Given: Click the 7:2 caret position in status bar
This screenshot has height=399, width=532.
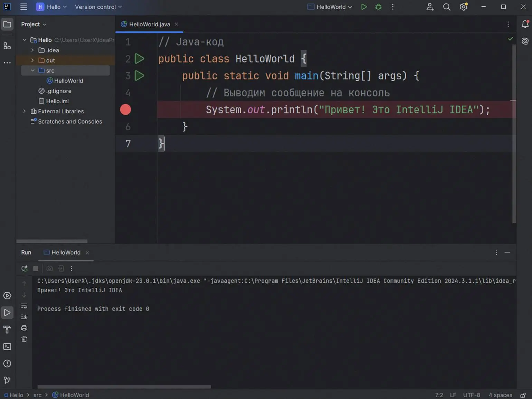Looking at the screenshot, I should pyautogui.click(x=439, y=395).
